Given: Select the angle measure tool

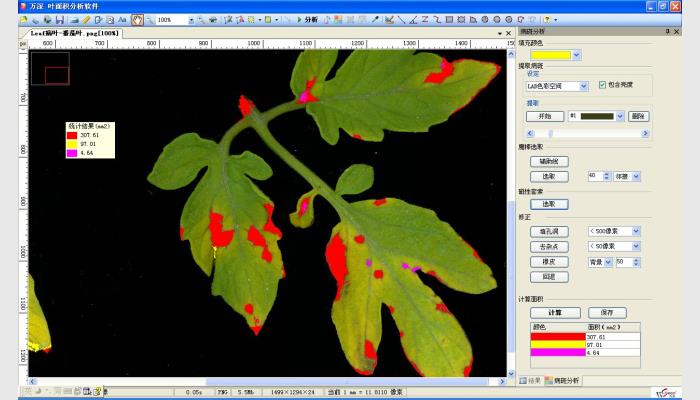Looking at the screenshot, I should (x=413, y=19).
